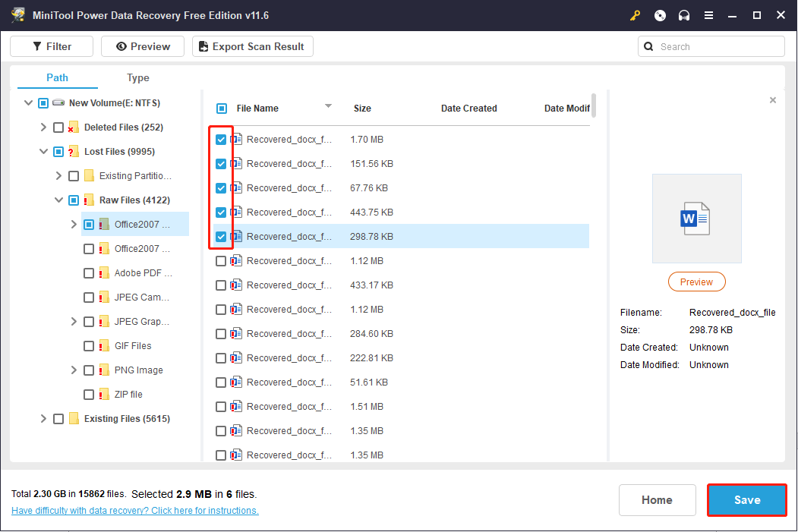Viewport: 798px width, 532px height.
Task: Switch to the Type tab
Action: 137,77
